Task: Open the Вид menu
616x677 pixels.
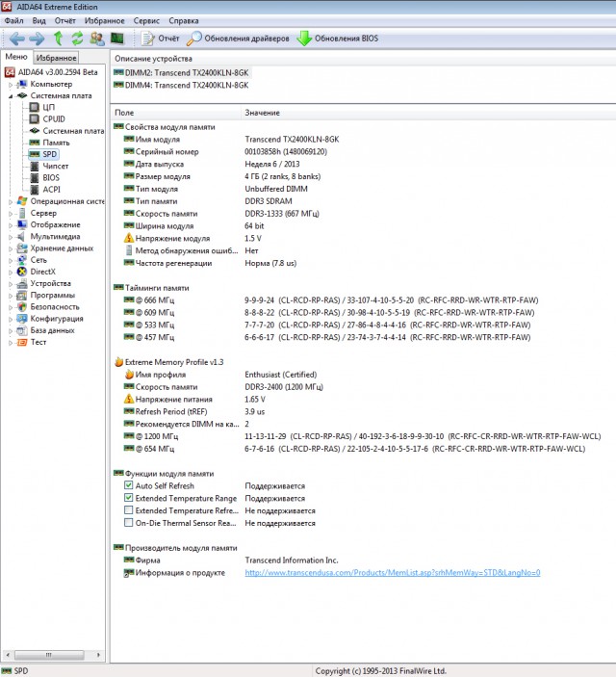Action: click(38, 21)
